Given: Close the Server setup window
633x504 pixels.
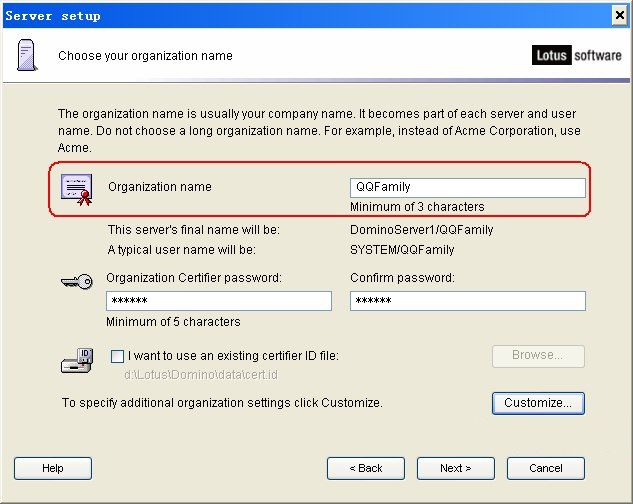Looking at the screenshot, I should (619, 15).
